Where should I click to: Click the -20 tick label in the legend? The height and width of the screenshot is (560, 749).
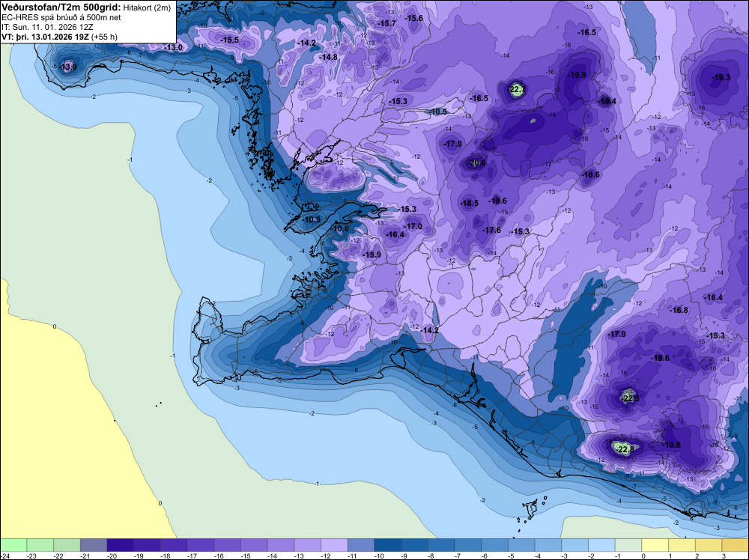click(112, 556)
